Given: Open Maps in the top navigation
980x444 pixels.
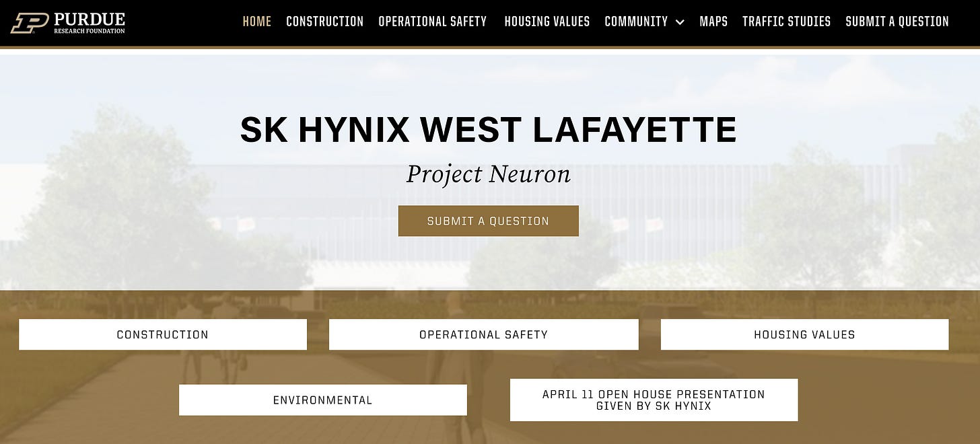Looking at the screenshot, I should pyautogui.click(x=713, y=22).
